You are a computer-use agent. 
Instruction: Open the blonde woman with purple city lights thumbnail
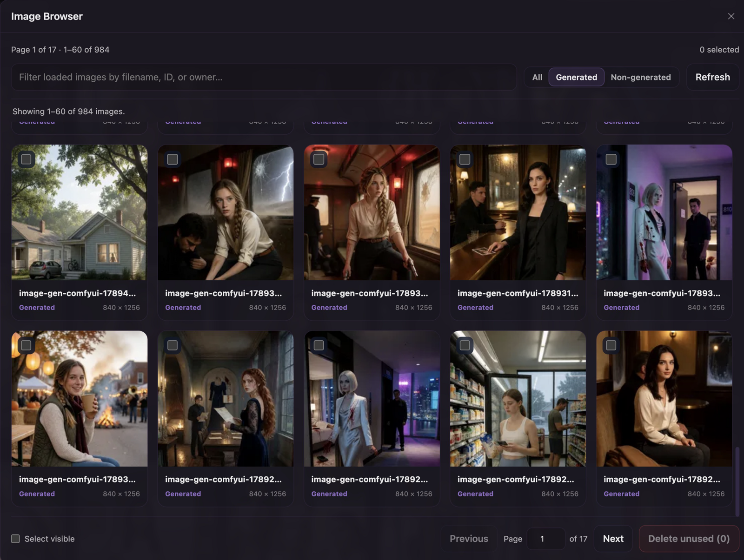coord(372,399)
